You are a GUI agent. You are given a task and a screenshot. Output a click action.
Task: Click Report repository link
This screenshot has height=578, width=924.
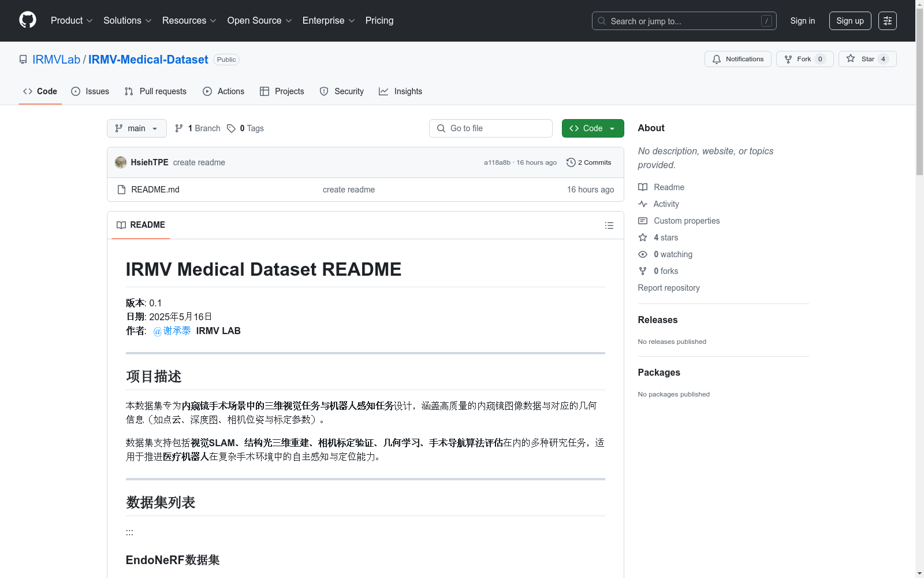[x=669, y=288]
